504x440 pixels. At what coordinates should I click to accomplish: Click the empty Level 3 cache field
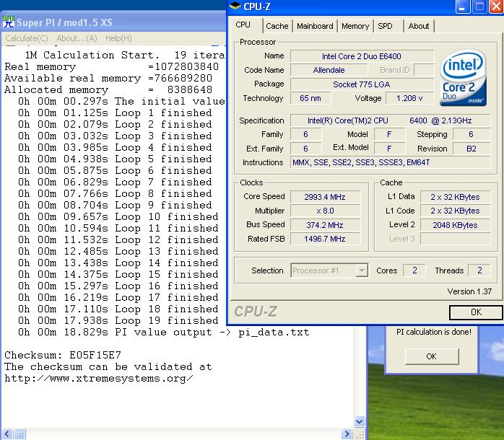pyautogui.click(x=455, y=239)
